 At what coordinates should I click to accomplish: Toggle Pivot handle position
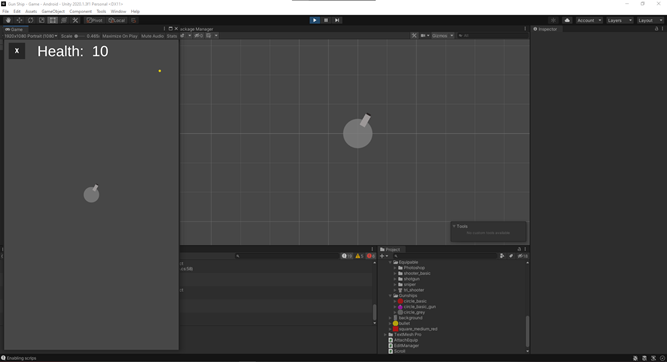click(94, 20)
